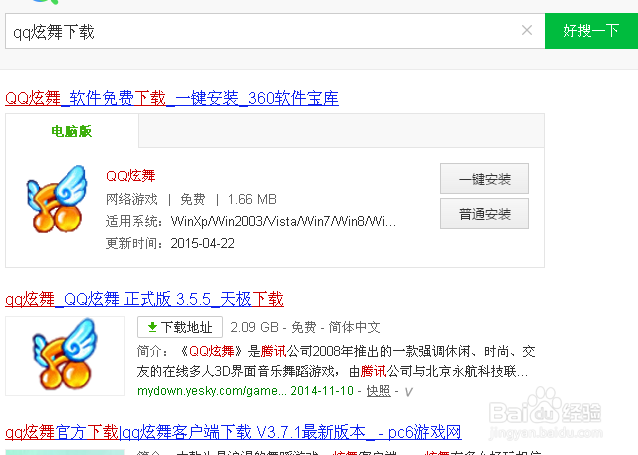
Task: Open the 快照 cached snapshot link
Action: point(378,391)
